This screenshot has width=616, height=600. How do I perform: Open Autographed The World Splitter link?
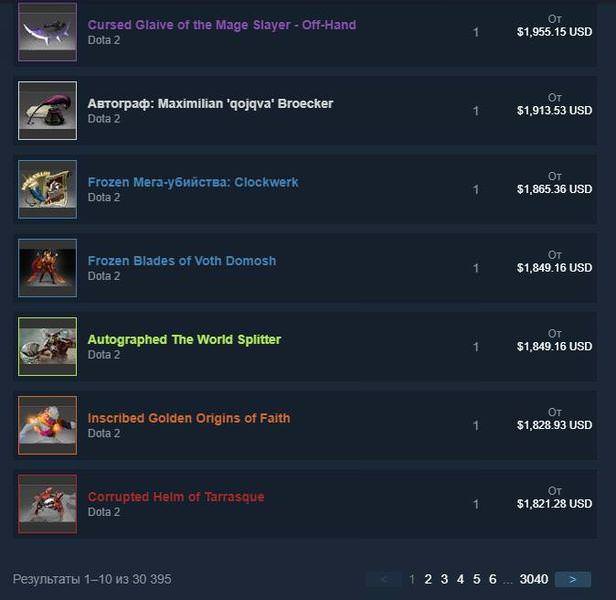pos(184,339)
